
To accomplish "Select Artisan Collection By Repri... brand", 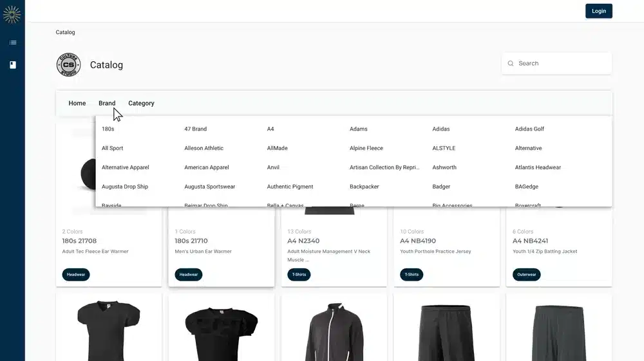I will (x=384, y=167).
